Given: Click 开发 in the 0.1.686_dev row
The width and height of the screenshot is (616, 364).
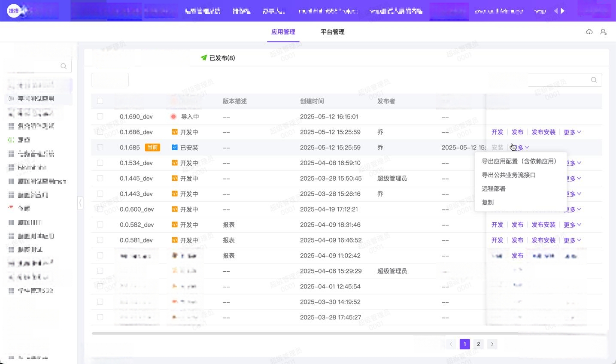Looking at the screenshot, I should point(498,132).
